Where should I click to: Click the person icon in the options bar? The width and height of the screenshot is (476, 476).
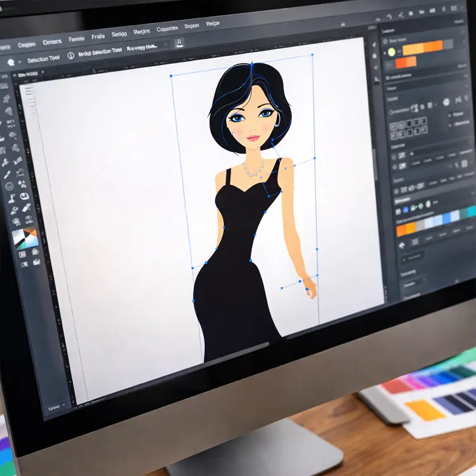coord(179,43)
